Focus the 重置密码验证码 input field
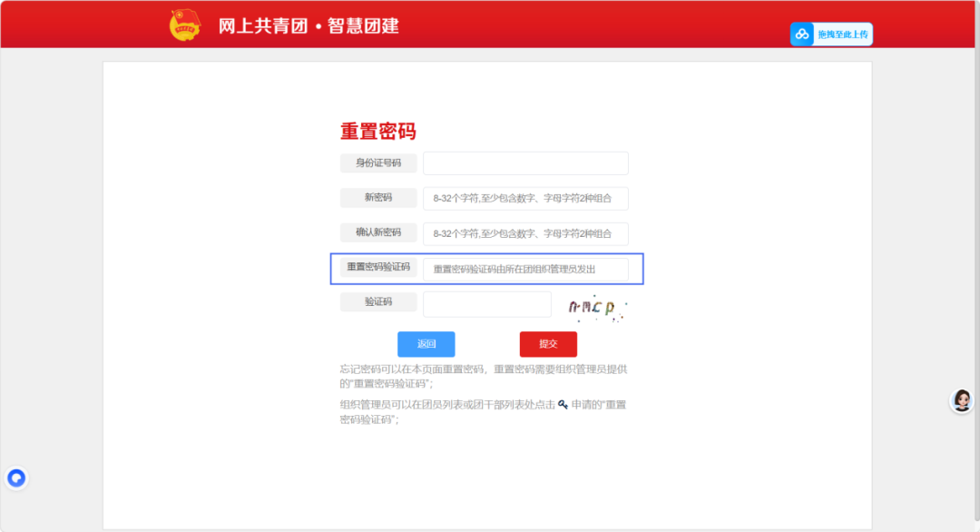The width and height of the screenshot is (980, 532). (525, 270)
